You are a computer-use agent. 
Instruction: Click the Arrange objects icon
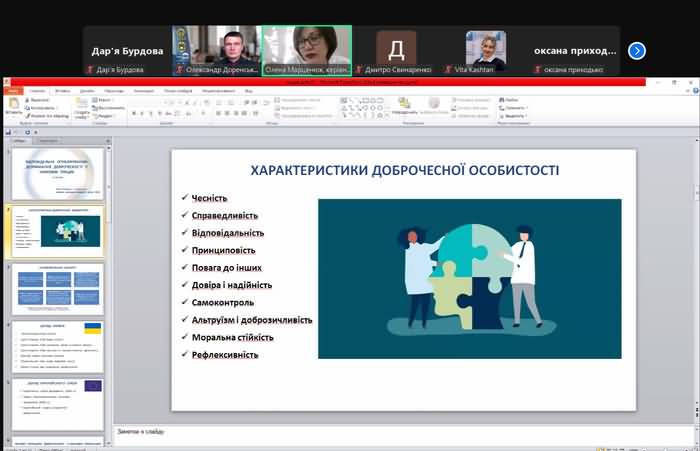coord(405,104)
